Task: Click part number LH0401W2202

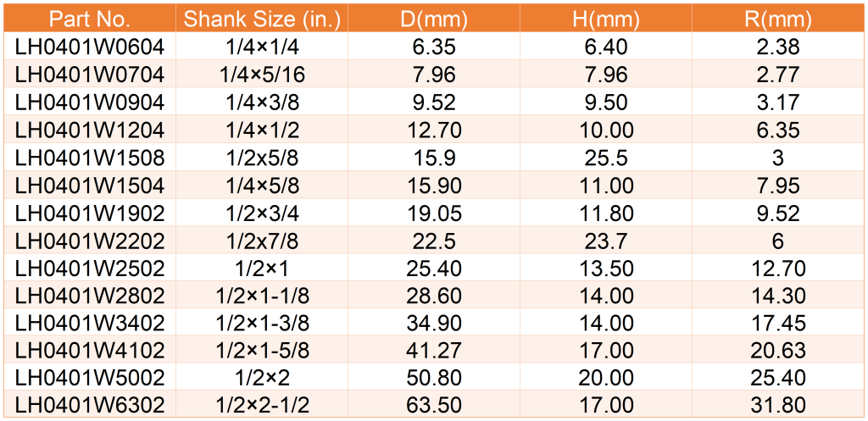Action: (x=89, y=240)
